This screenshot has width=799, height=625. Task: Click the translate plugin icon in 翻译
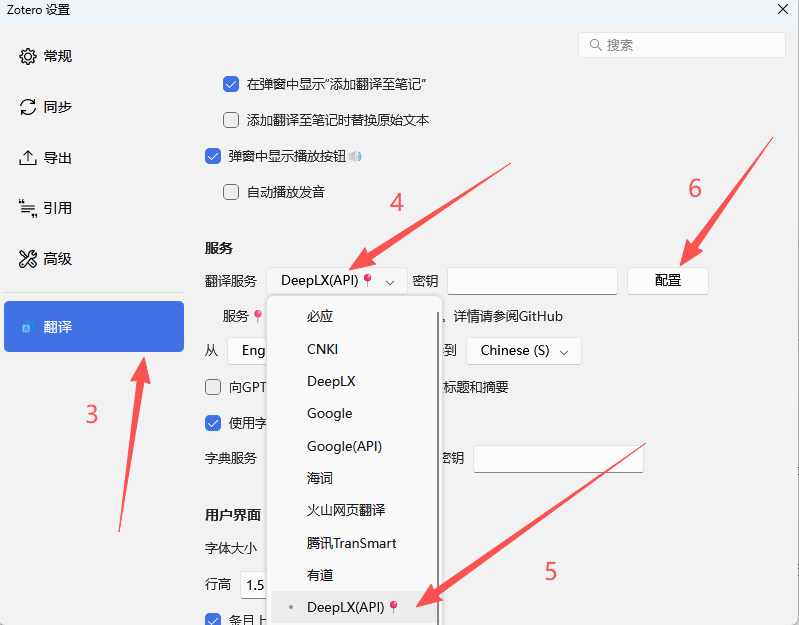click(27, 328)
